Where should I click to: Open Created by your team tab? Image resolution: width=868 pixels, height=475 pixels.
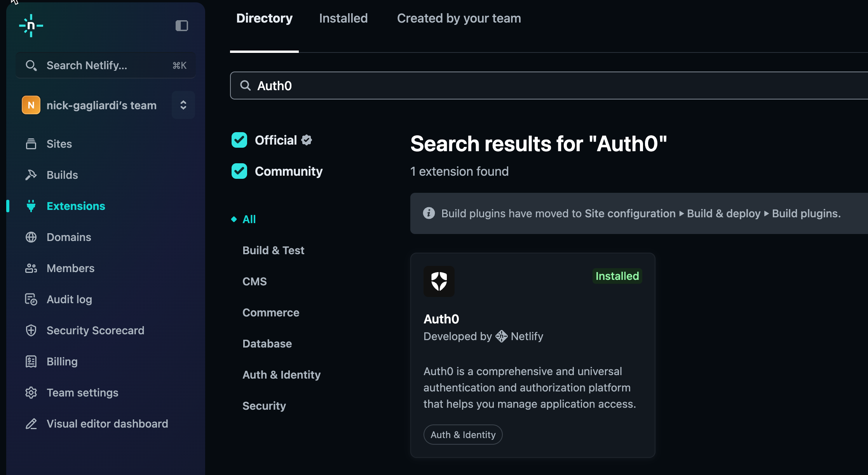point(459,18)
